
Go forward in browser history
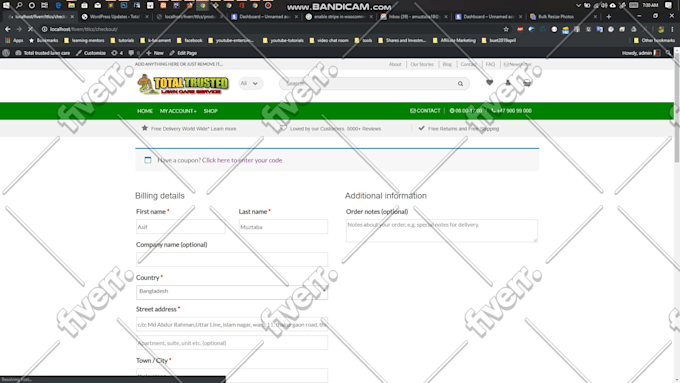[x=19, y=29]
